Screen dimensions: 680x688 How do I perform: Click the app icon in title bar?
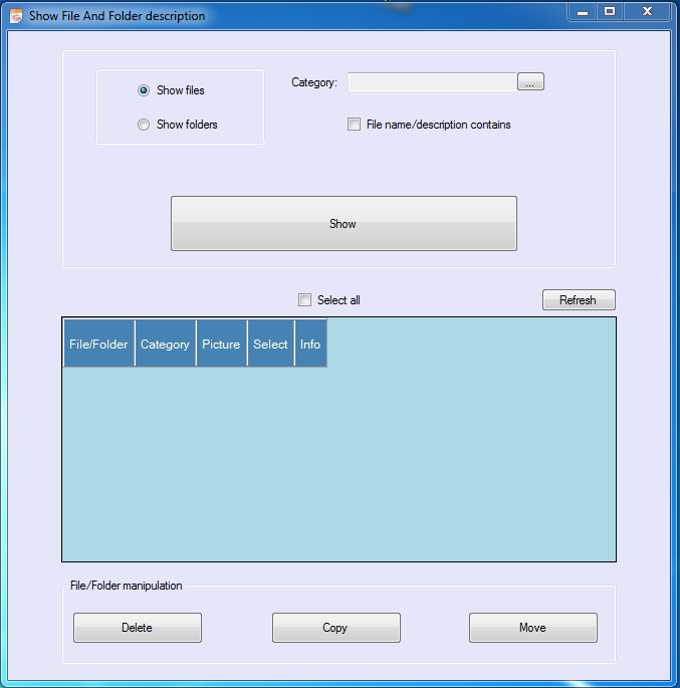click(16, 16)
